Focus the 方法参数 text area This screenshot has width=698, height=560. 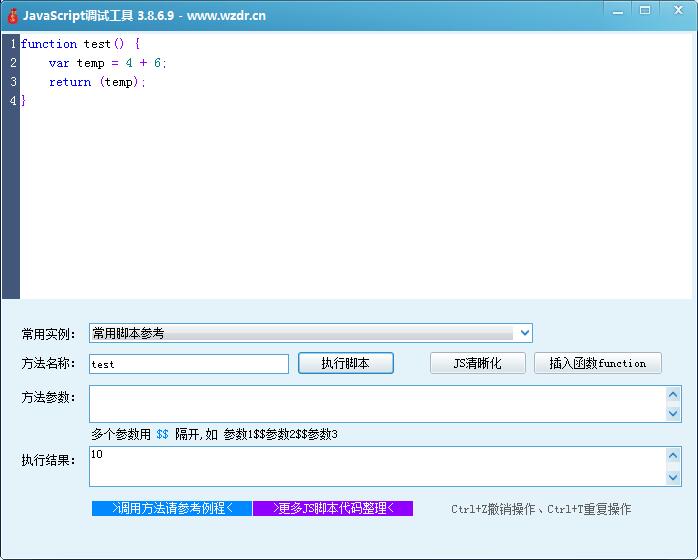point(376,404)
